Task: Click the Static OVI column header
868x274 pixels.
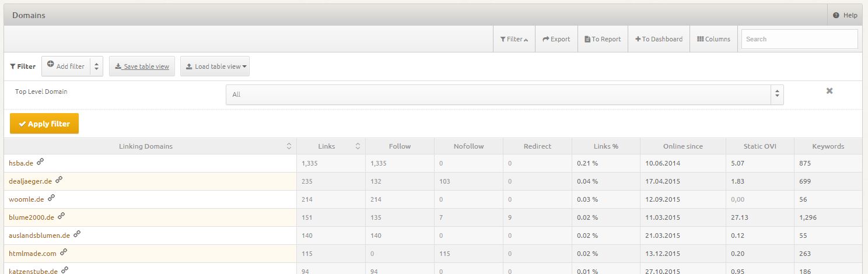Action: pos(760,146)
